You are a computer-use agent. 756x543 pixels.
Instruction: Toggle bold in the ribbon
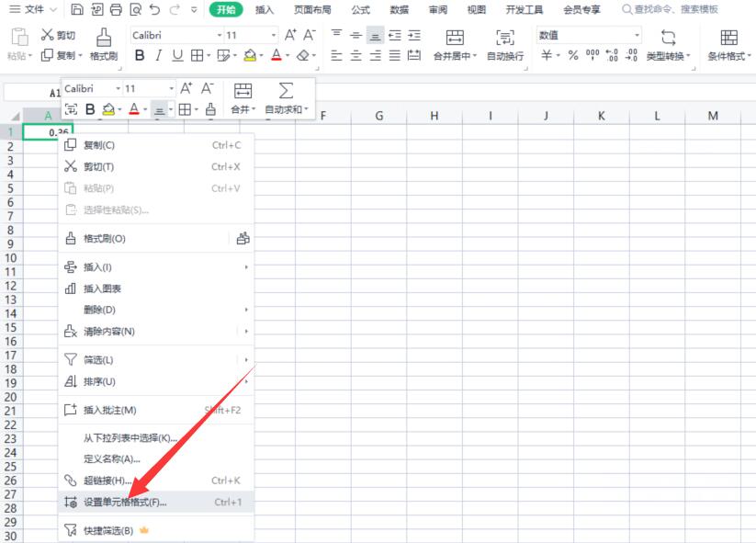click(x=140, y=55)
